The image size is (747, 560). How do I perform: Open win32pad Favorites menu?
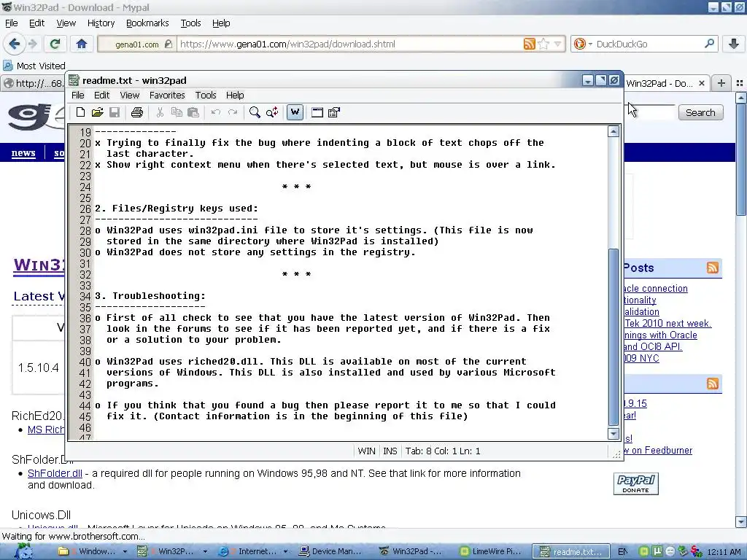pos(167,96)
